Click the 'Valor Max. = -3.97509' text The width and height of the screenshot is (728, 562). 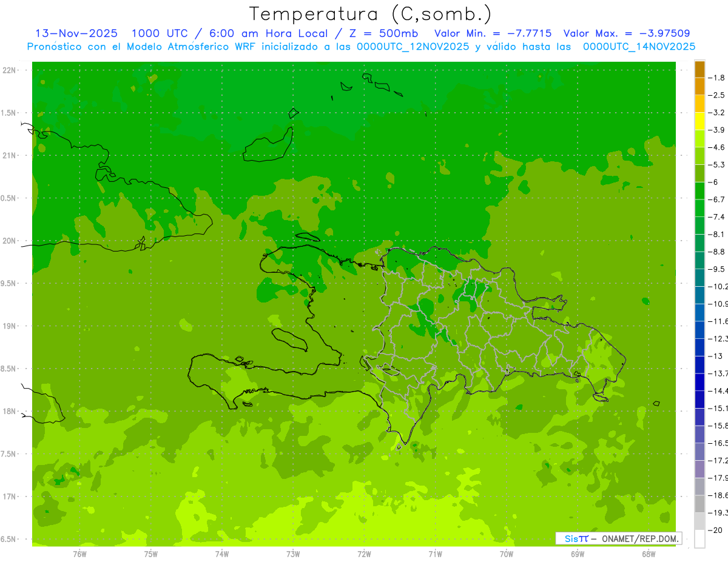pos(626,33)
